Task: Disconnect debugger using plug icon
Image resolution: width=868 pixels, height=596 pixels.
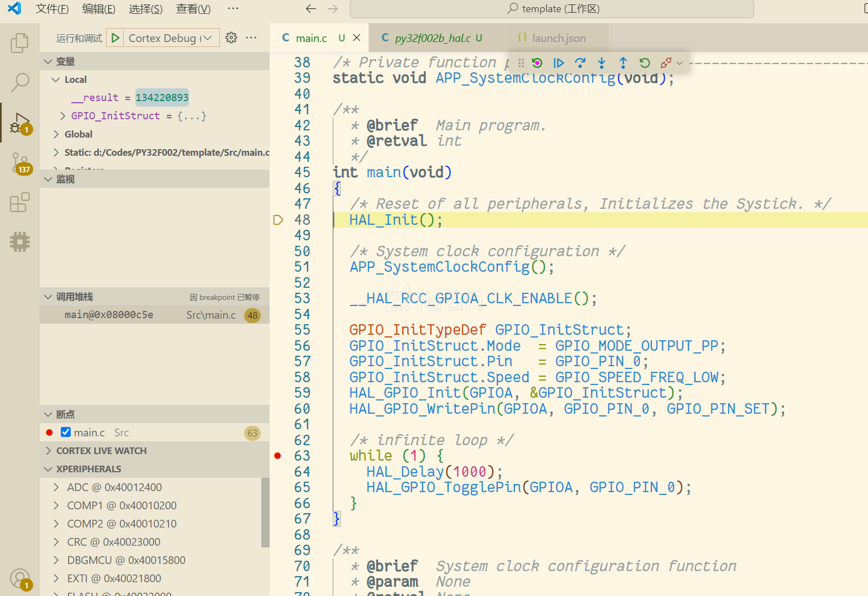Action: [x=666, y=63]
